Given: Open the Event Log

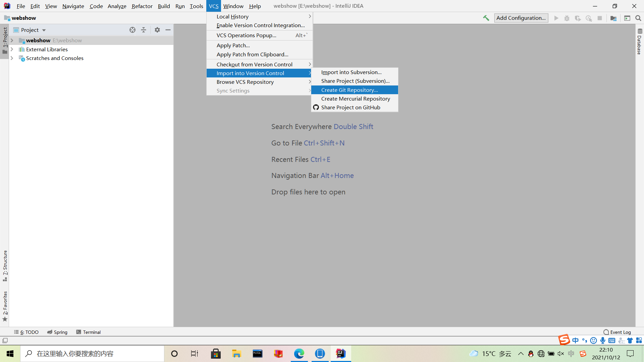Looking at the screenshot, I should pos(617,332).
